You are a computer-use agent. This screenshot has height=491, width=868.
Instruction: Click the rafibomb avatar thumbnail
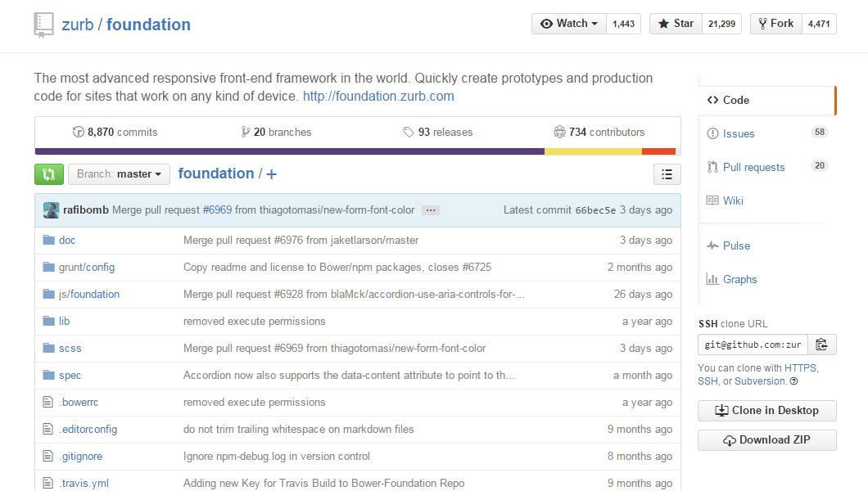click(51, 210)
